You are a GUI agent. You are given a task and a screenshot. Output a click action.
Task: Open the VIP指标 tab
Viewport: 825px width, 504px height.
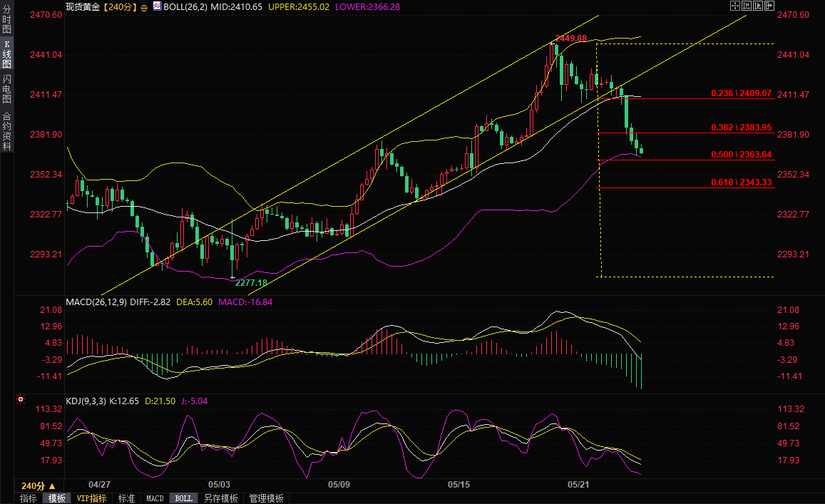point(91,498)
